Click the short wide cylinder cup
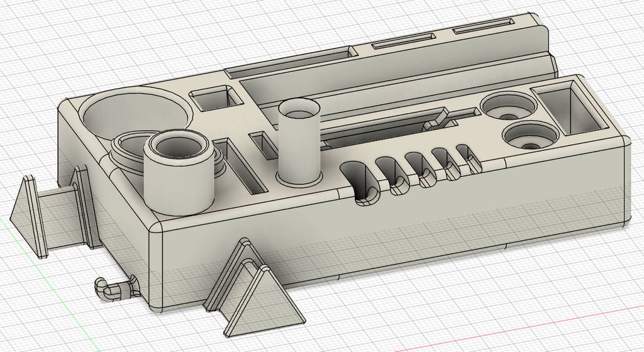 click(x=179, y=172)
